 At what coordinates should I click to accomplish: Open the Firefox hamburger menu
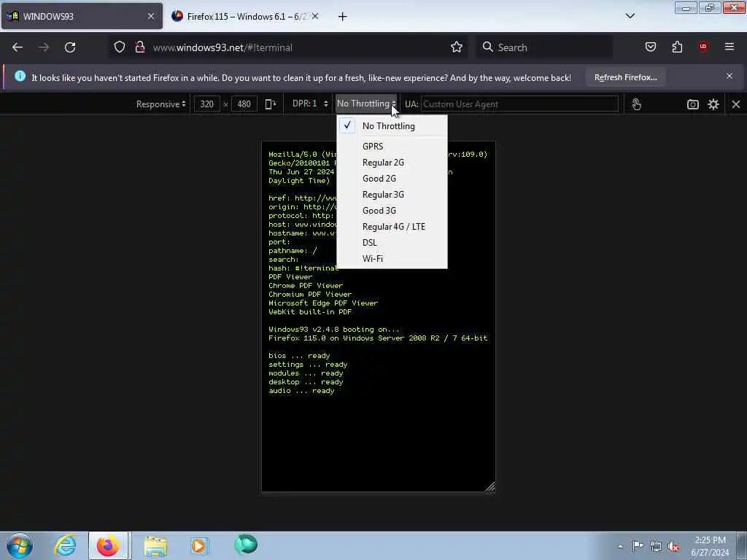point(729,47)
